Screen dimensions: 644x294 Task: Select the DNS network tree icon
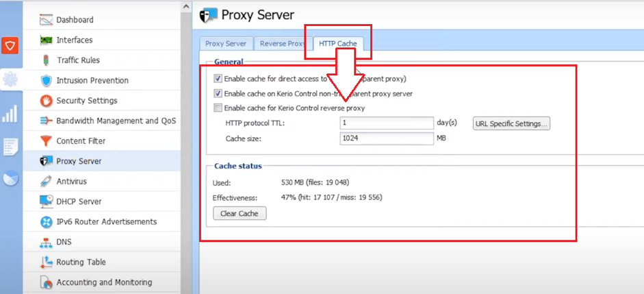point(47,242)
